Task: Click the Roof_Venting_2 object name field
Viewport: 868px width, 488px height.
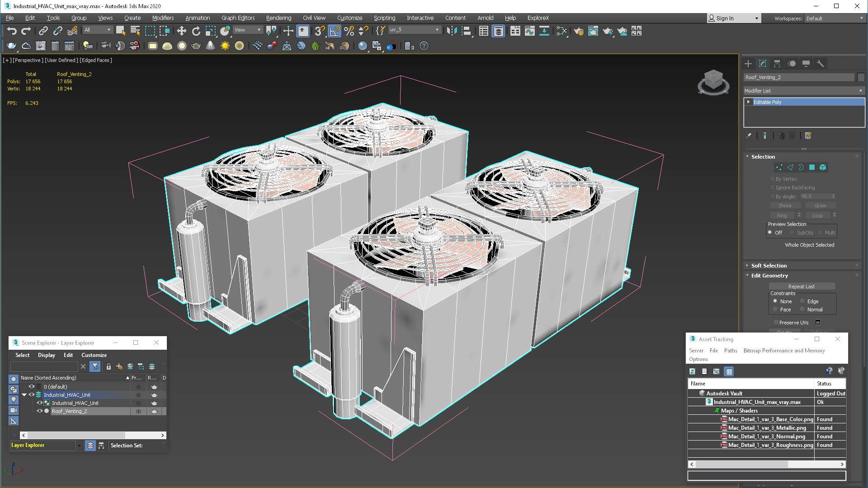Action: point(799,77)
